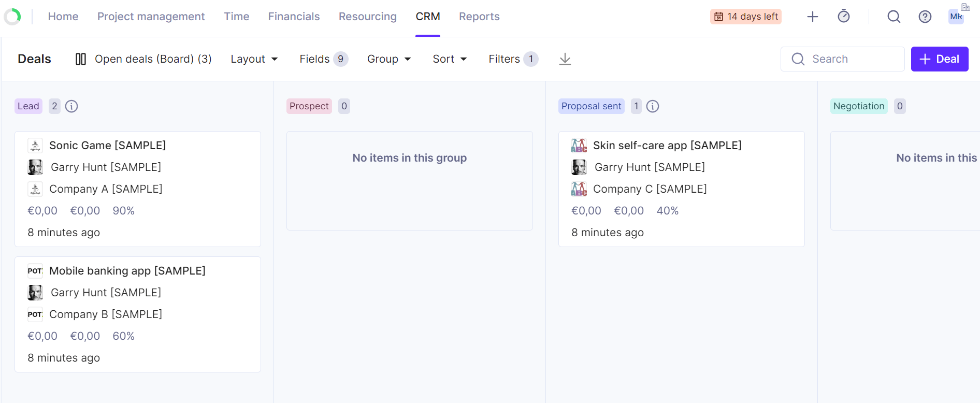This screenshot has width=980, height=403.
Task: Download deals using the export arrow icon
Action: click(565, 59)
